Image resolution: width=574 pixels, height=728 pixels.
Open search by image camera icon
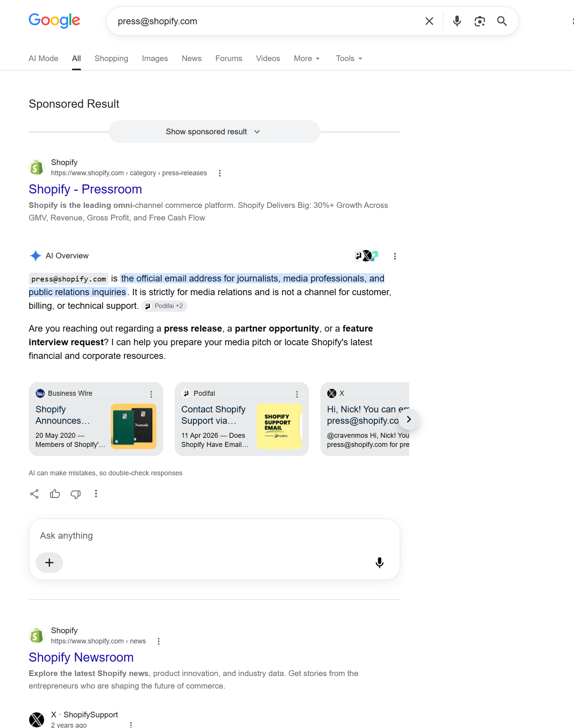[479, 21]
